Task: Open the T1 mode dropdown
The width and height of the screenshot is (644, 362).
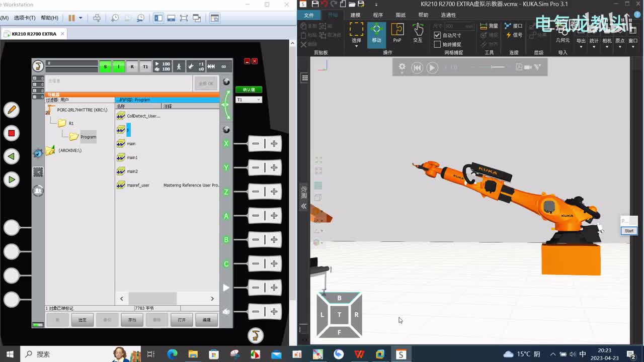Action: click(249, 100)
